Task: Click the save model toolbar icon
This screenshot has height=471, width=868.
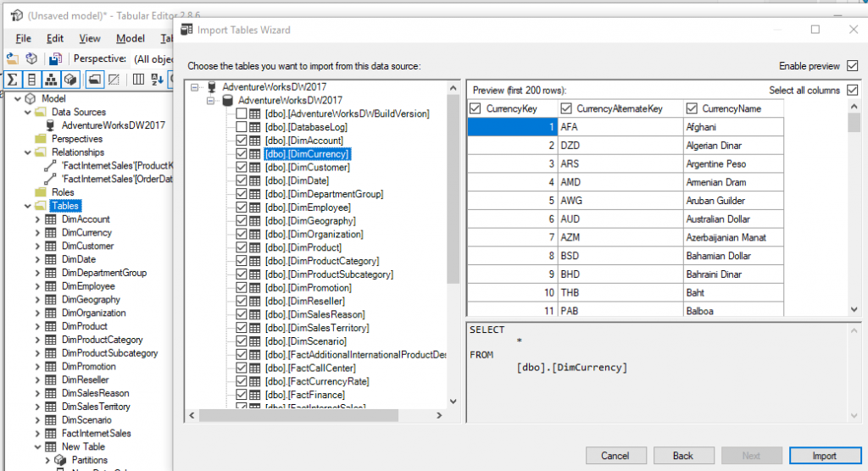Action: click(x=55, y=58)
